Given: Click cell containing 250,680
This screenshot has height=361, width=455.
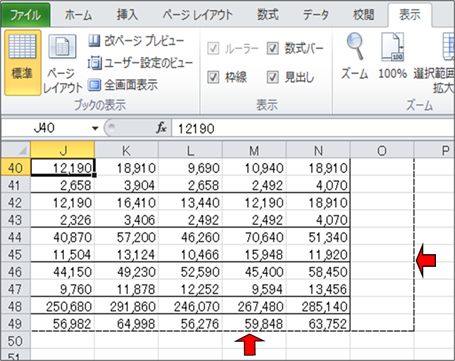Looking at the screenshot, I should point(63,306).
